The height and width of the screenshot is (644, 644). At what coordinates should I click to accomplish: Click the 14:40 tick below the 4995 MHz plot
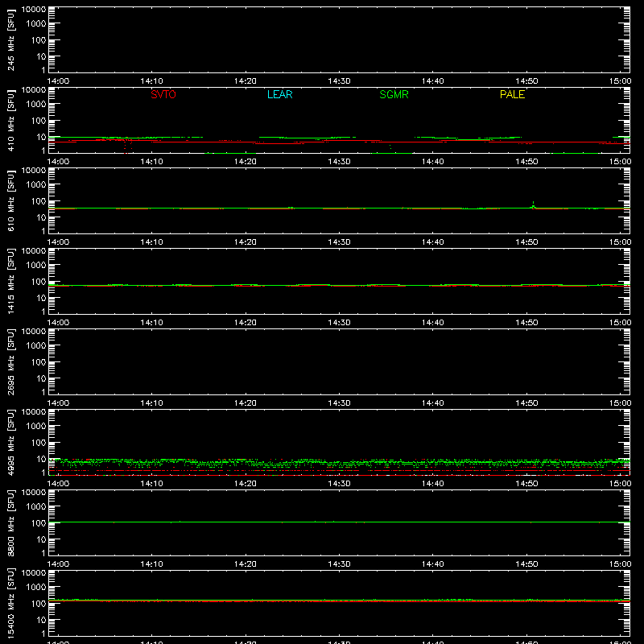click(433, 484)
